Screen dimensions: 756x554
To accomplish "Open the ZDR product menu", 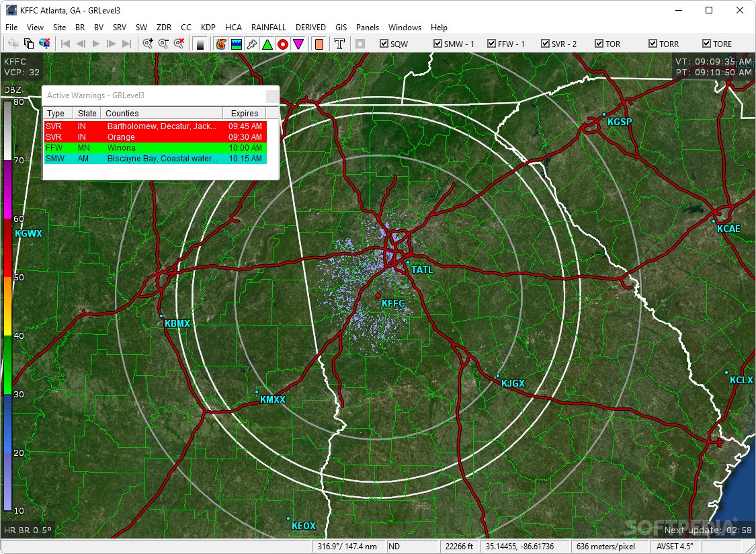I will 164,28.
